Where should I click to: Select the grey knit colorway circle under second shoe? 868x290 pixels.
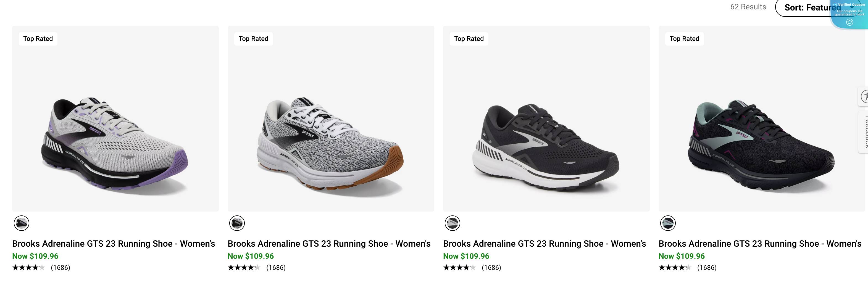[x=237, y=223]
